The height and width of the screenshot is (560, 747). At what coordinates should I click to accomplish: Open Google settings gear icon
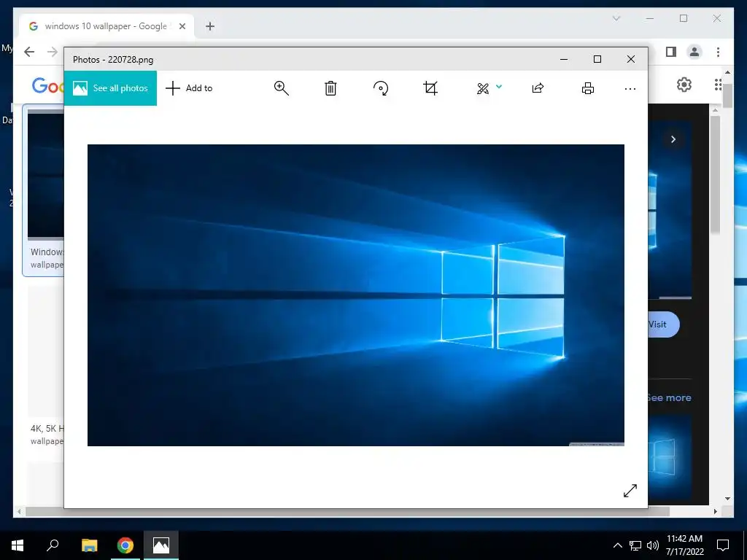point(684,85)
